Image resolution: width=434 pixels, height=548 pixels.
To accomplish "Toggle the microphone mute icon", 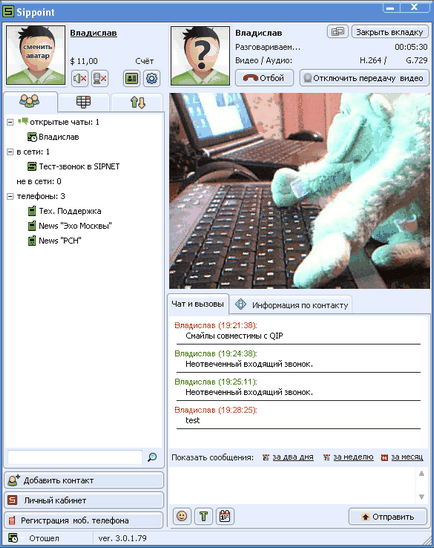I will tap(100, 78).
